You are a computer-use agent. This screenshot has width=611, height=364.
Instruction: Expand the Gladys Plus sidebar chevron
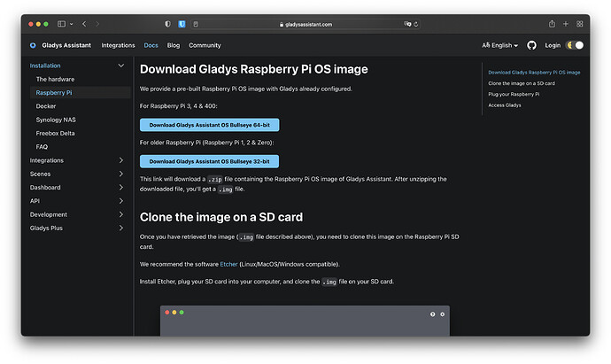[x=121, y=228]
